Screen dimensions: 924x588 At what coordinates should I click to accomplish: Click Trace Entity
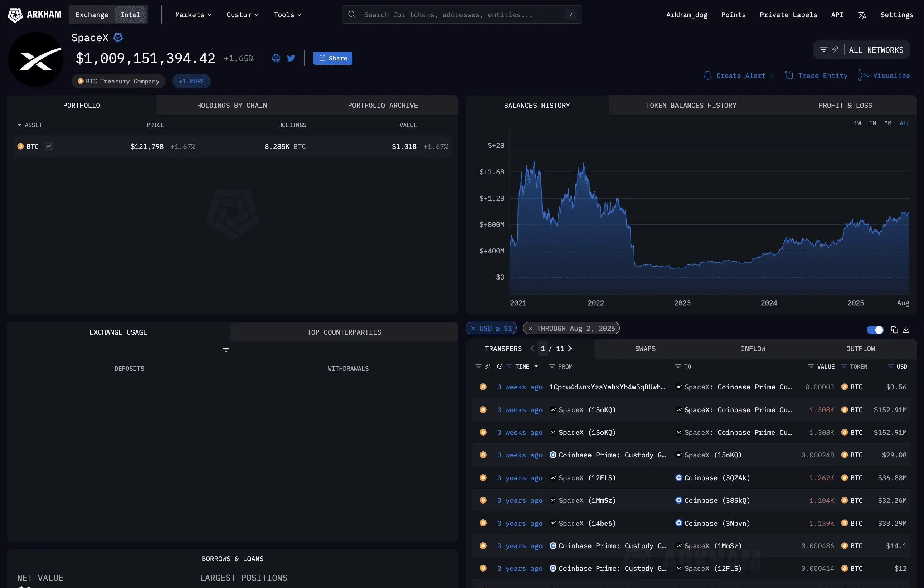[816, 76]
